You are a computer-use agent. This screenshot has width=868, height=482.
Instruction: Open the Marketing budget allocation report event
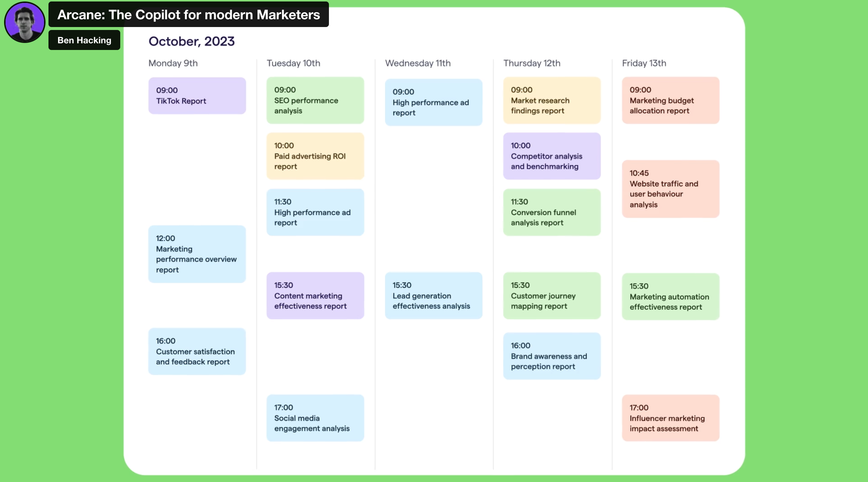click(671, 100)
